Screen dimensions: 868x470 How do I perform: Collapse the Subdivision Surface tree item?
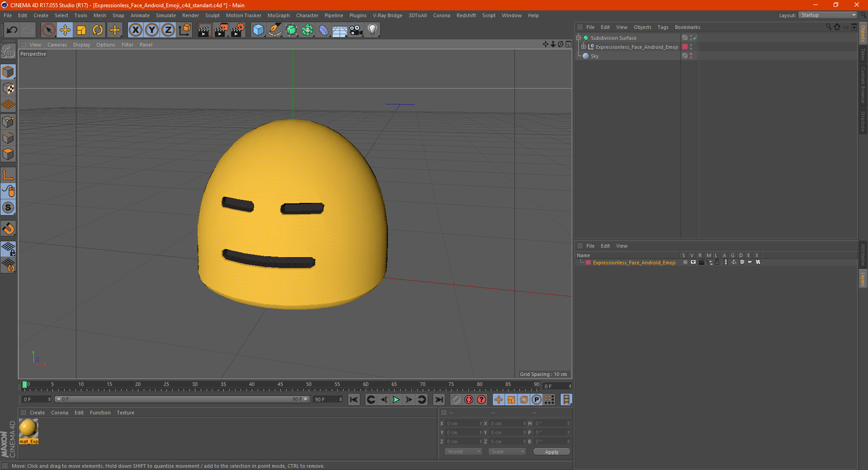pos(578,38)
